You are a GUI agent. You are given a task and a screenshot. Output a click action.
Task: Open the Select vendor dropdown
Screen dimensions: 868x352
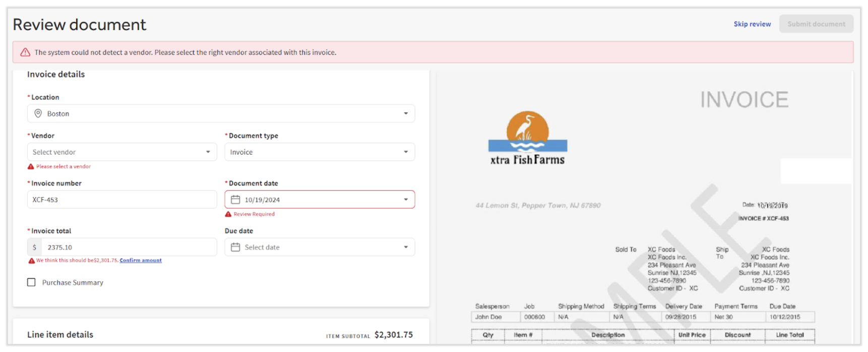pos(208,152)
